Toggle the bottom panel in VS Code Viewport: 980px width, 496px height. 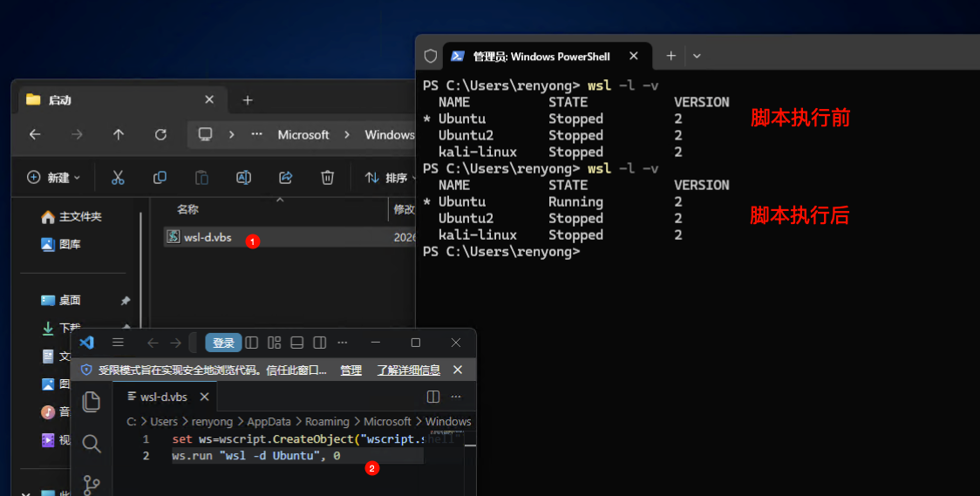(x=296, y=343)
